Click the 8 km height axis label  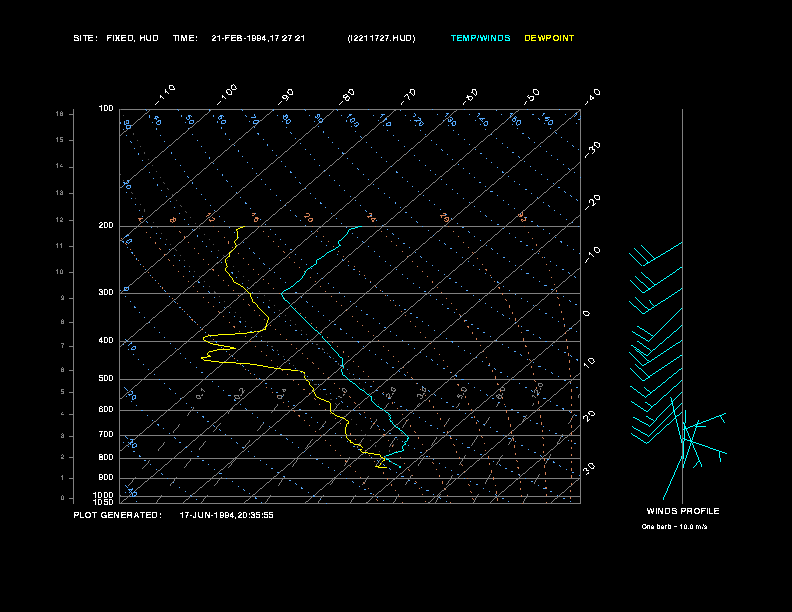tap(63, 322)
